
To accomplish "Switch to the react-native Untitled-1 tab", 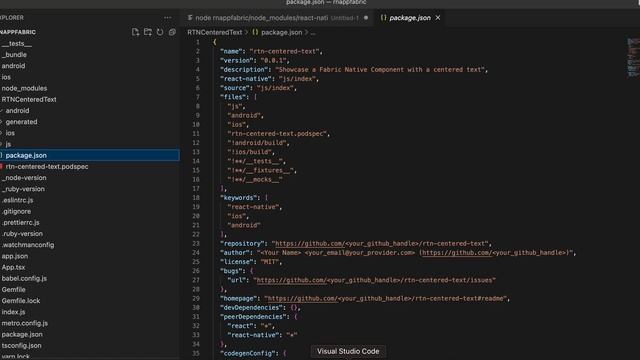I will coord(278,18).
